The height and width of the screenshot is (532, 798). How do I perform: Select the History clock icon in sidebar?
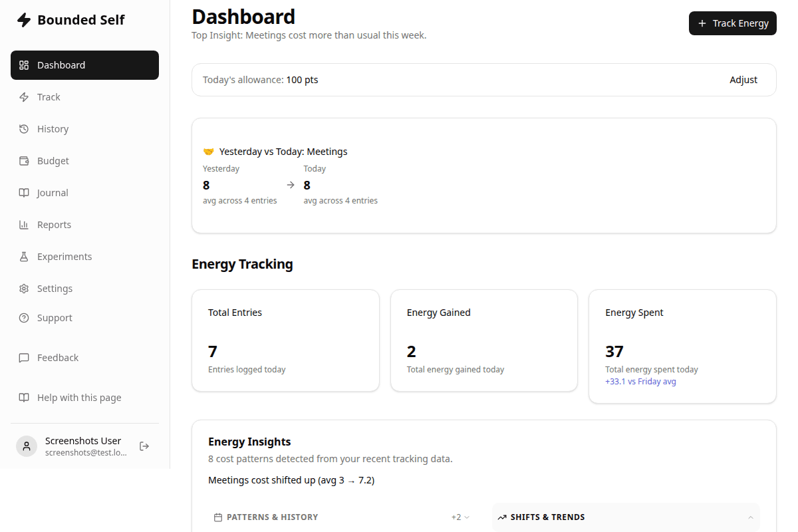24,128
